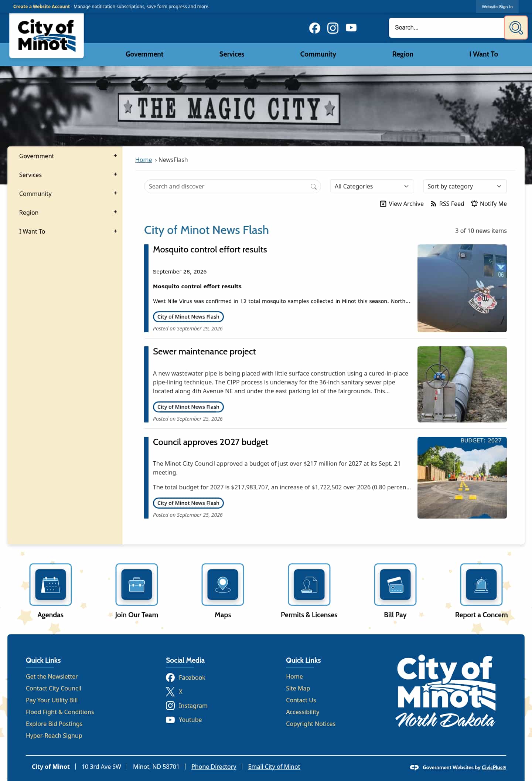Open the header Facebook icon
Image resolution: width=532 pixels, height=781 pixels.
(314, 28)
